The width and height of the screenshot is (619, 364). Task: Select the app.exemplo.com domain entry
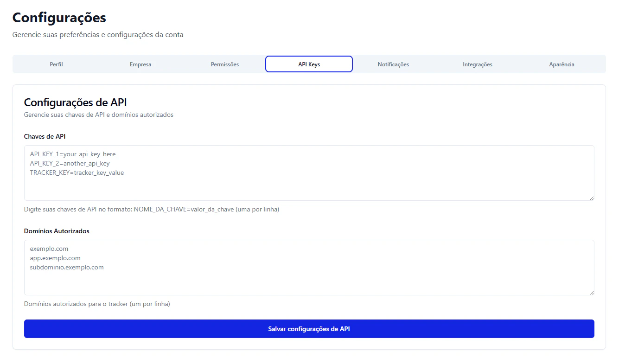coord(55,258)
